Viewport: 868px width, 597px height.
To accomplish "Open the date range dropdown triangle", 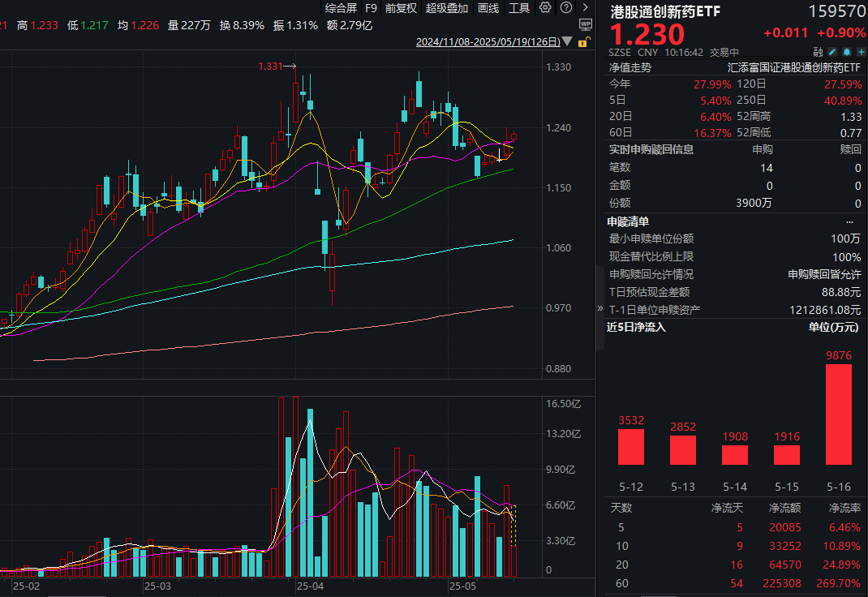I will [565, 41].
